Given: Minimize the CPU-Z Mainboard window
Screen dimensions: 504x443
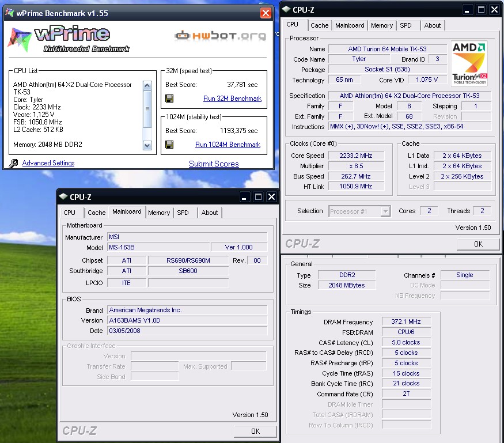Looking at the screenshot, I should [244, 197].
